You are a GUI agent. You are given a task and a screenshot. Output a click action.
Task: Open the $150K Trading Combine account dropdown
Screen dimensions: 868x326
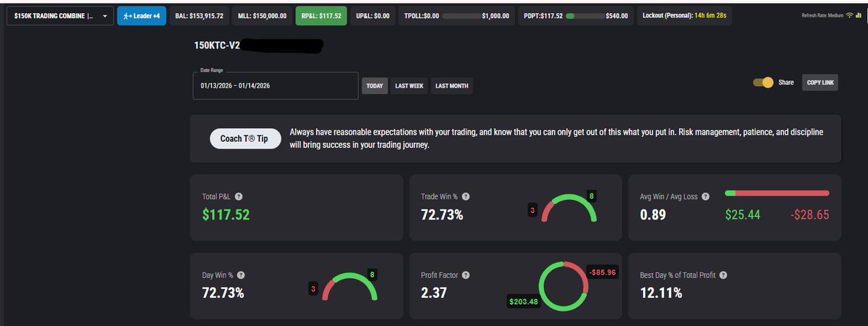[59, 15]
